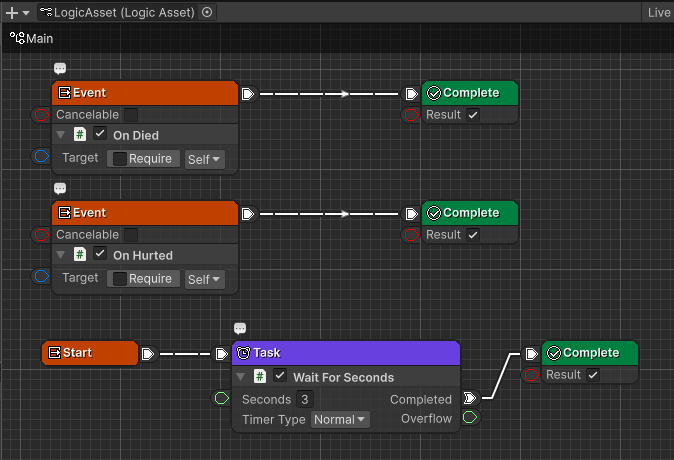The width and height of the screenshot is (674, 460).
Task: Select the Main graph breadcrumb
Action: pos(32,38)
